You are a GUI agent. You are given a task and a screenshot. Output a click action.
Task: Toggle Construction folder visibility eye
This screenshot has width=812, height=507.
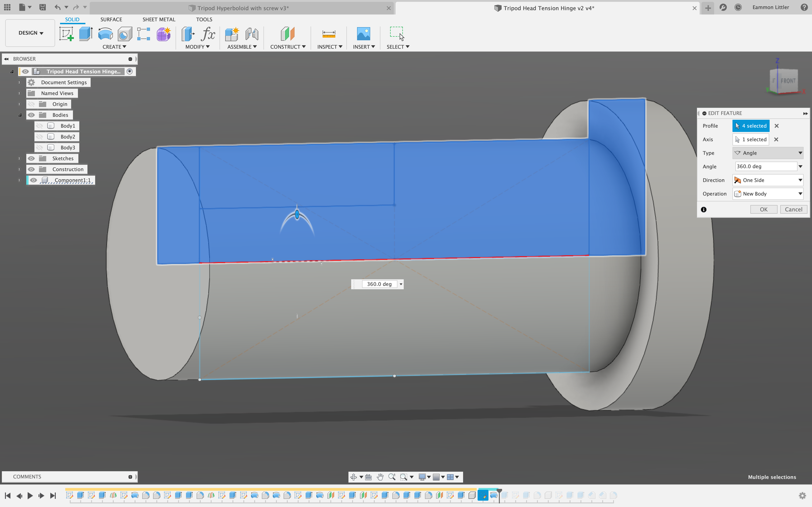click(x=31, y=169)
